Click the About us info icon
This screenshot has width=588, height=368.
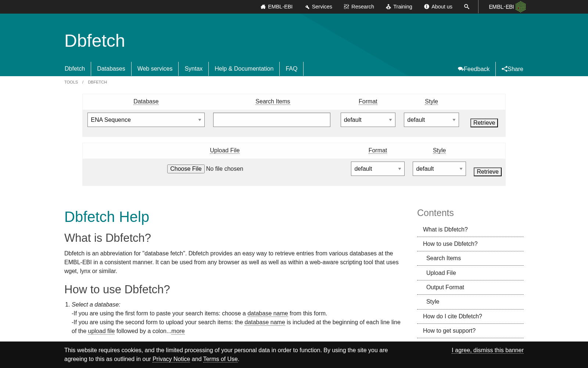(427, 7)
